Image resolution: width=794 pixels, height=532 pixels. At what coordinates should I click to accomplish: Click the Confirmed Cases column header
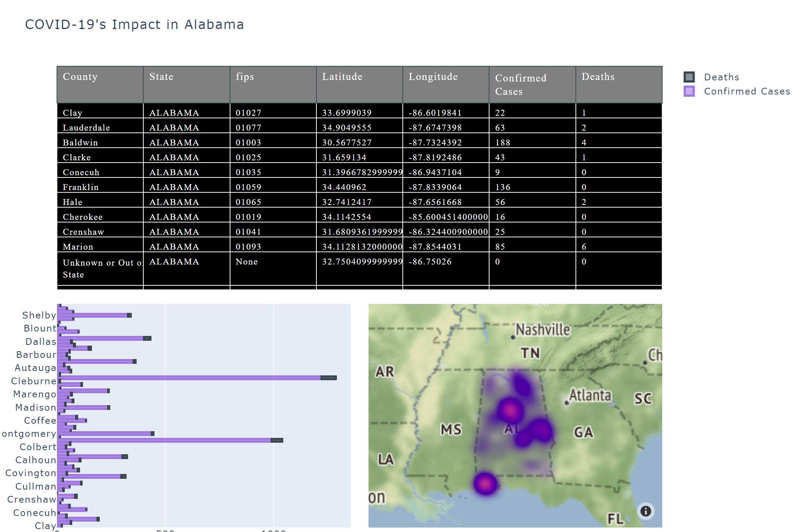click(x=532, y=84)
